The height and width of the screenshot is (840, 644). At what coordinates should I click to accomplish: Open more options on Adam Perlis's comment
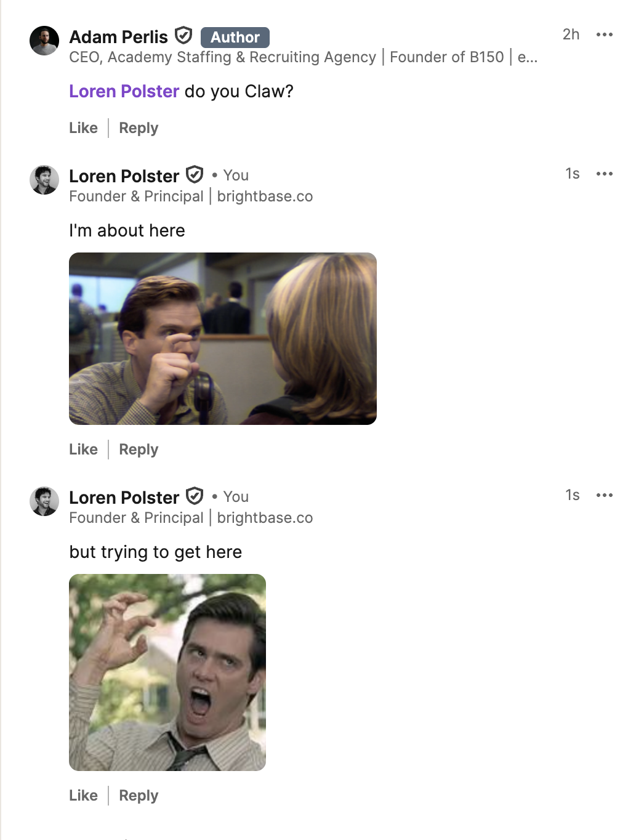coord(604,34)
